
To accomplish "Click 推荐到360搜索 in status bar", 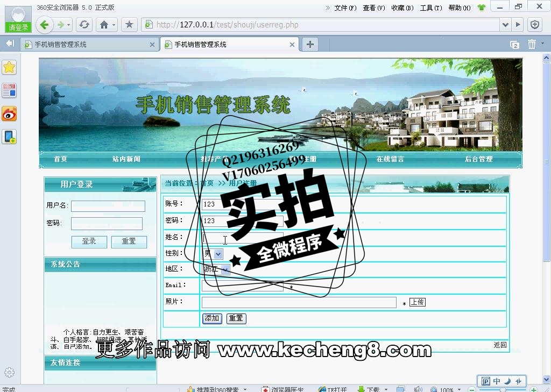I will pos(213,389).
